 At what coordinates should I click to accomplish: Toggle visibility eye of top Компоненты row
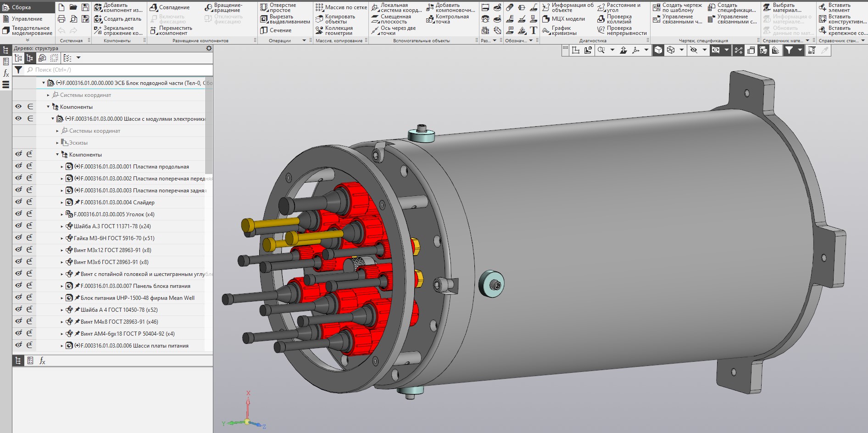coord(18,107)
